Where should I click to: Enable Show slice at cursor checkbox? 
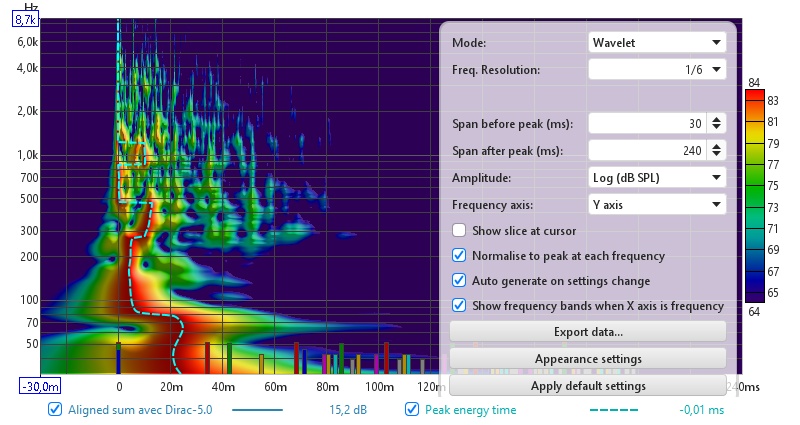pyautogui.click(x=459, y=231)
